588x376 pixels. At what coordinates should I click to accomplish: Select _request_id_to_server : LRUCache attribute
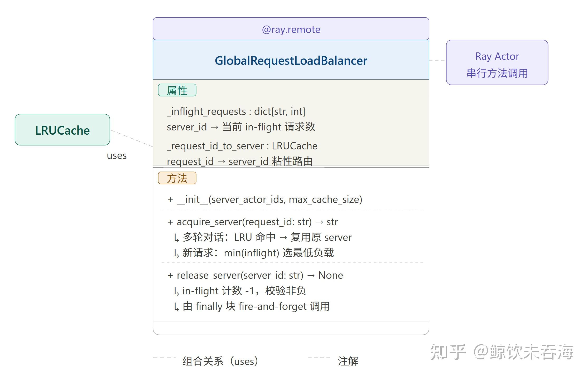click(242, 146)
